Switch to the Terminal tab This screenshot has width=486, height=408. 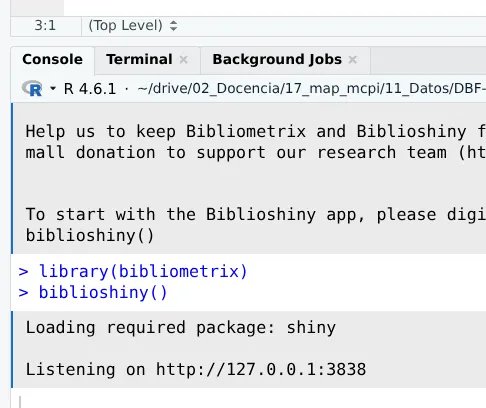pos(139,59)
